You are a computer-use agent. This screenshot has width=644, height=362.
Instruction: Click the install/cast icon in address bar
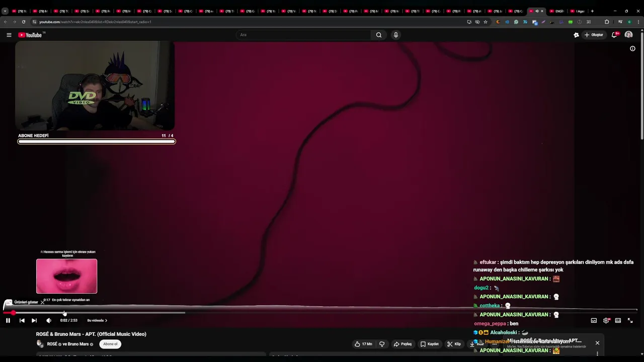click(469, 22)
